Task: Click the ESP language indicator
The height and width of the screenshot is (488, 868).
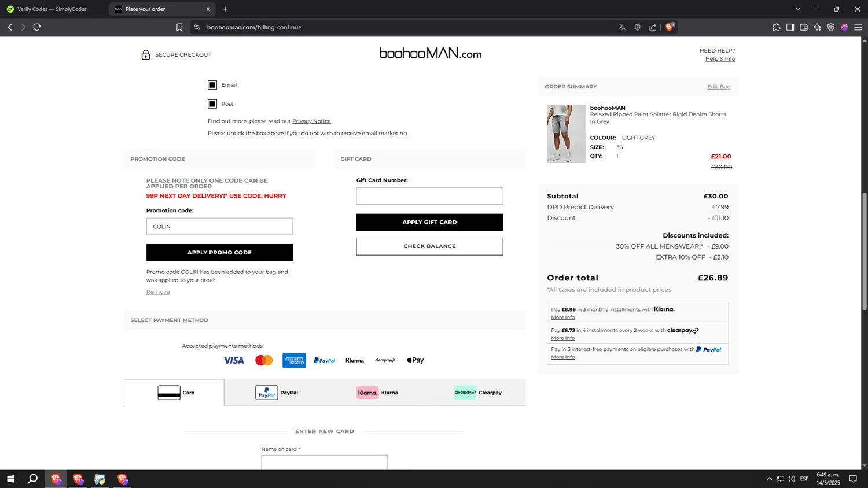Action: 804,479
